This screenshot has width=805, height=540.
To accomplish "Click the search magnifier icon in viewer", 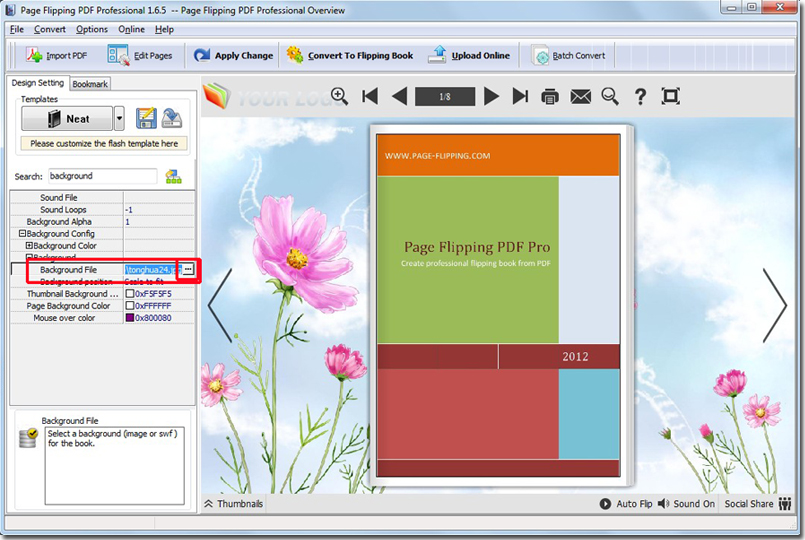I will pos(610,96).
